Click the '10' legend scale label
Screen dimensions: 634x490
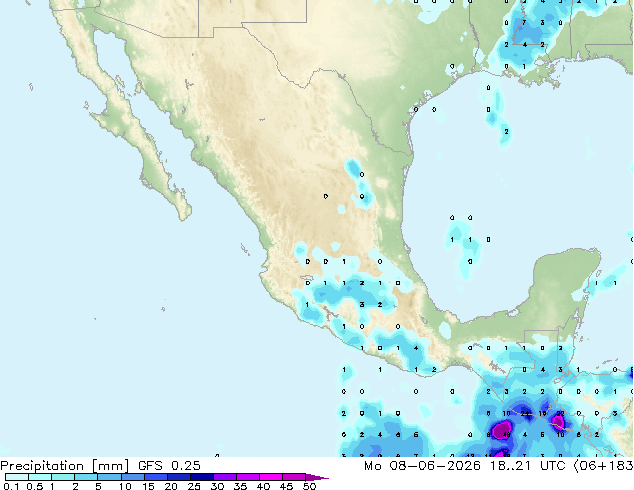[x=125, y=486]
